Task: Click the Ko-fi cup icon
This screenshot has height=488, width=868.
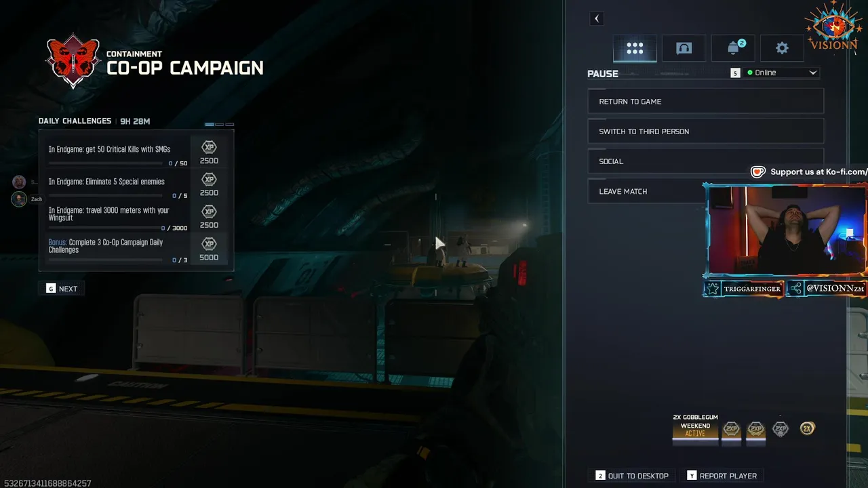Action: [x=758, y=172]
